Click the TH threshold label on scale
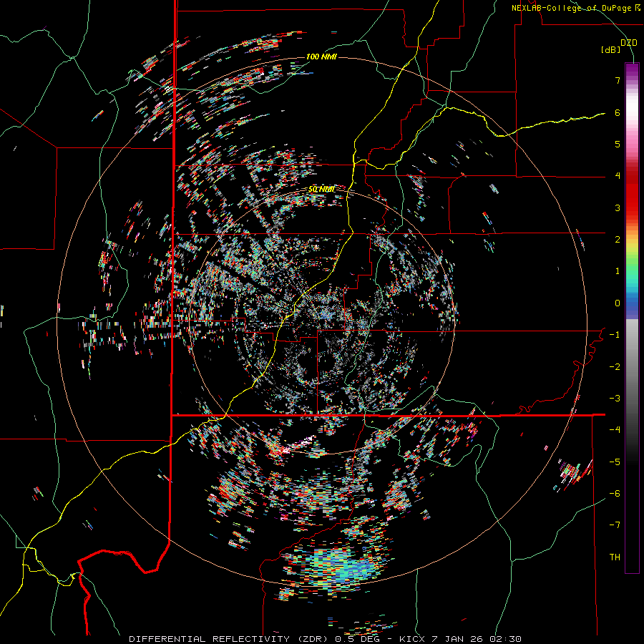Image resolution: width=644 pixels, height=644 pixels. [615, 557]
